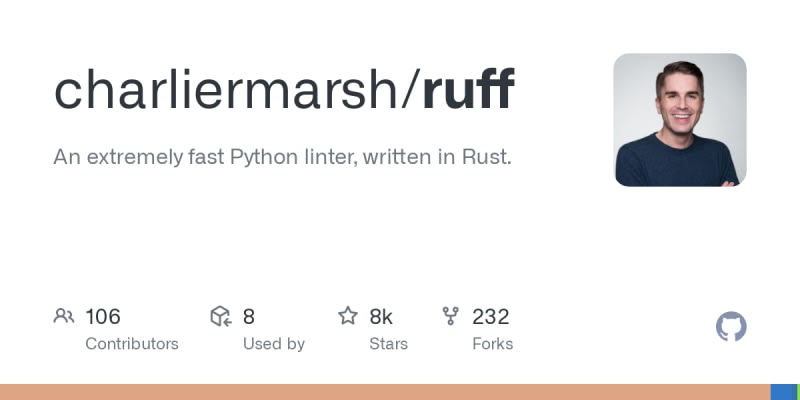The height and width of the screenshot is (400, 800).
Task: Select the "Stars" label
Action: (389, 344)
